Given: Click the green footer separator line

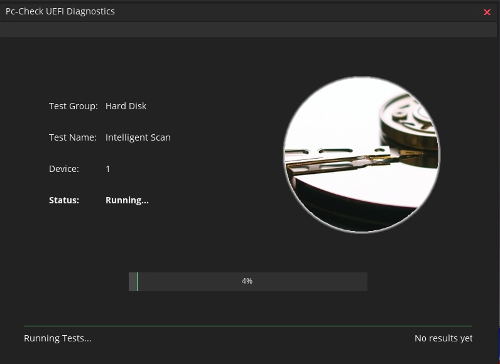Looking at the screenshot, I should coord(248,326).
